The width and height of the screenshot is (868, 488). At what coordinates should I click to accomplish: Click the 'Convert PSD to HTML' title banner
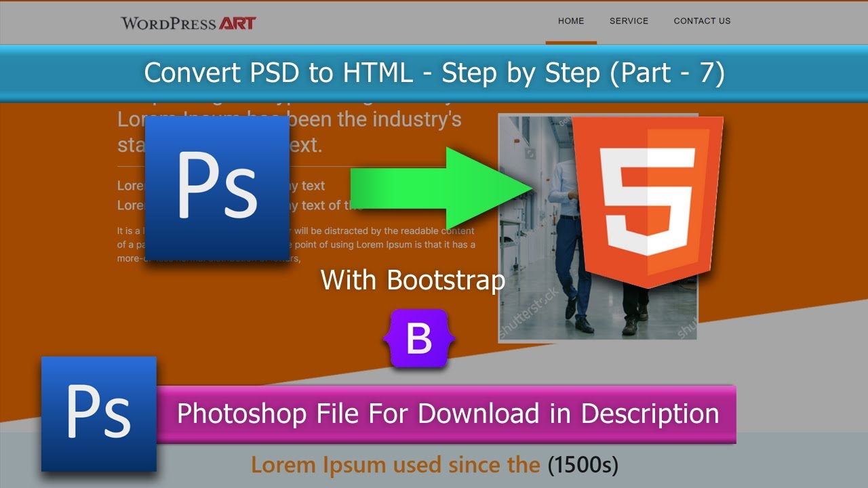pyautogui.click(x=434, y=73)
